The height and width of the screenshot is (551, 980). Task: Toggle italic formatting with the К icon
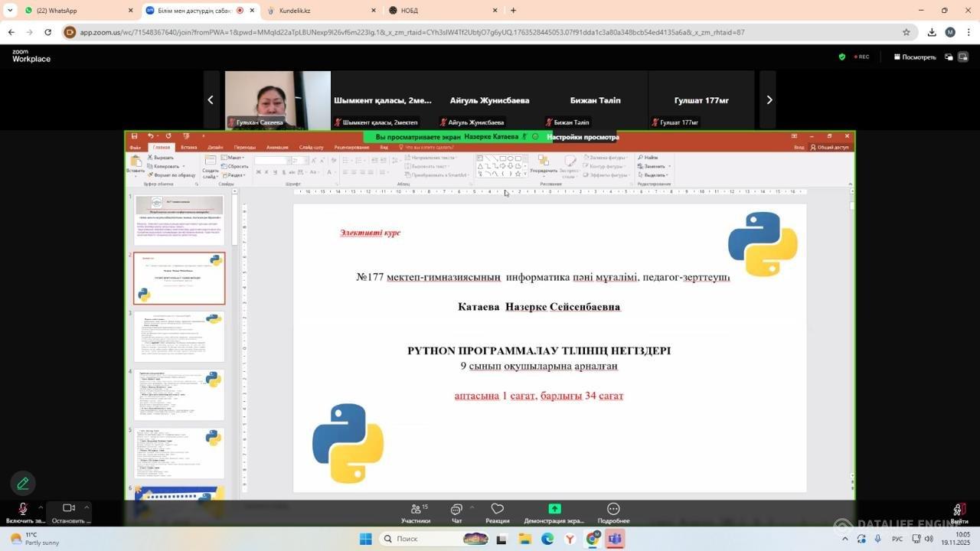coord(266,172)
